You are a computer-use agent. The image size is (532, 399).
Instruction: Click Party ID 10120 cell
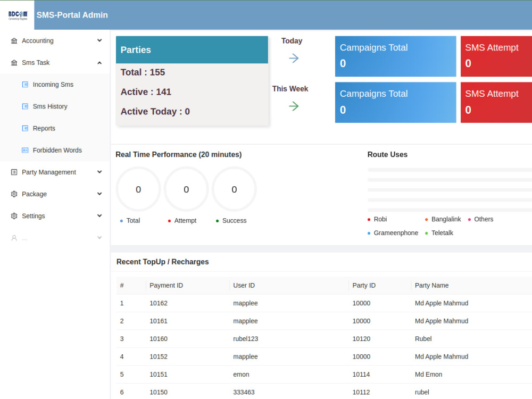tap(361, 338)
